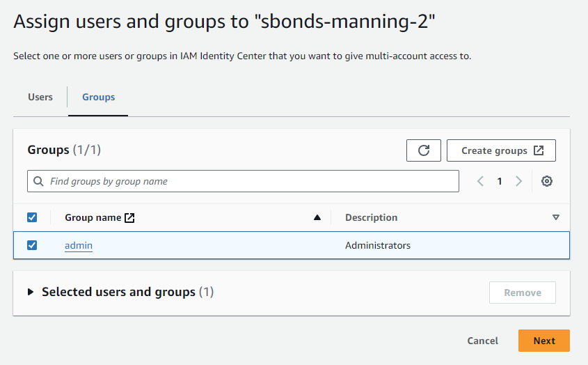Toggle the select-all groups checkbox
Screen dimensions: 588x365
pos(32,217)
